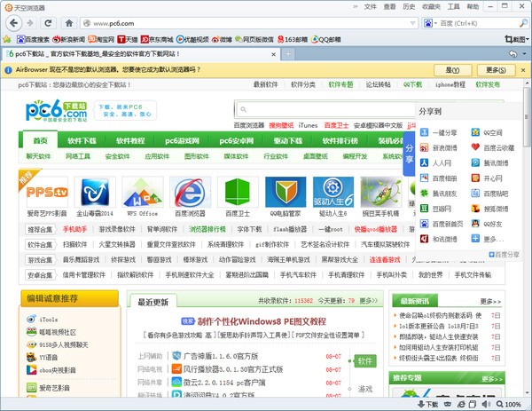Click the browser back arrow button
Viewport: 532px width, 411px height.
(9, 22)
